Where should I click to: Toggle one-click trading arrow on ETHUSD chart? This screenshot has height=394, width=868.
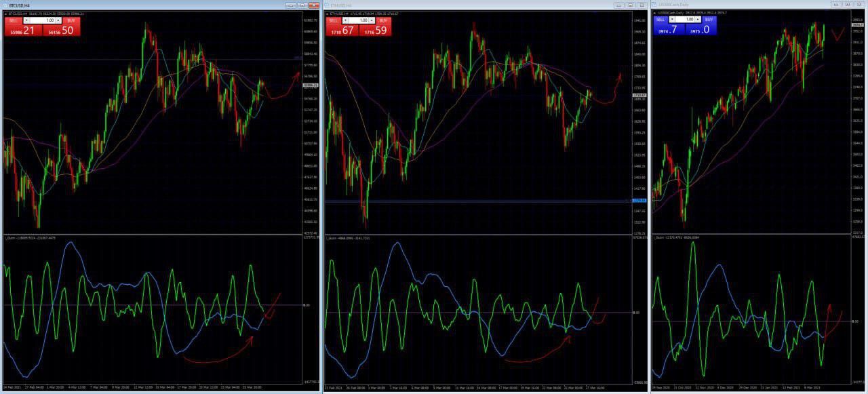coord(327,14)
